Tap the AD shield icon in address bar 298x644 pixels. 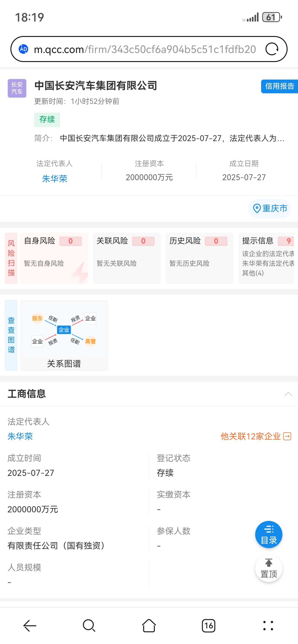[23, 49]
